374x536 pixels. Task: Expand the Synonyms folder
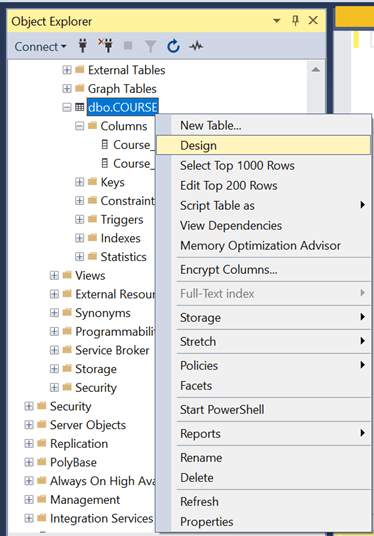pos(54,312)
